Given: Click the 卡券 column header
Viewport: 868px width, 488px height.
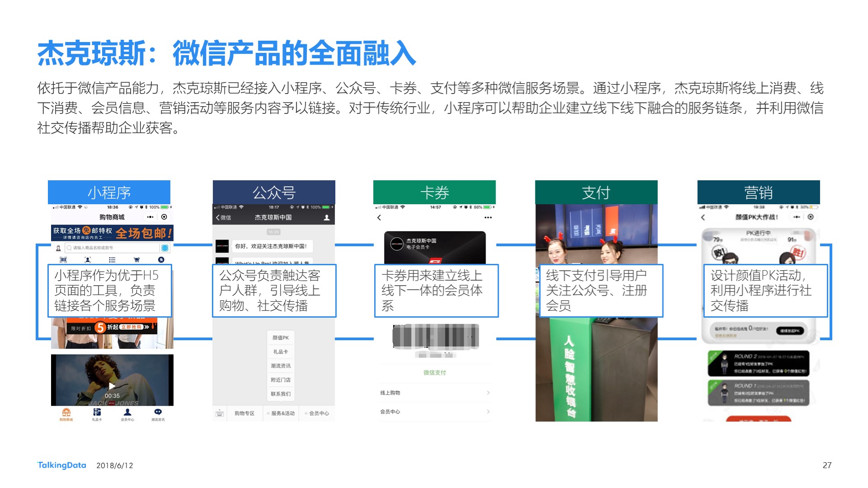Looking at the screenshot, I should (434, 192).
